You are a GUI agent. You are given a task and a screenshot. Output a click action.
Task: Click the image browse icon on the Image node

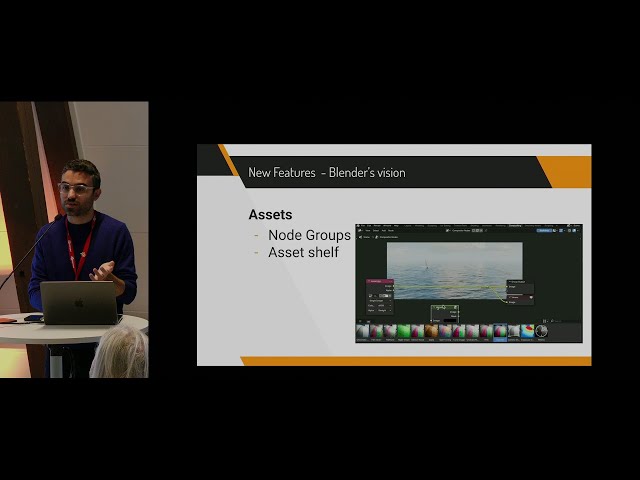[371, 296]
